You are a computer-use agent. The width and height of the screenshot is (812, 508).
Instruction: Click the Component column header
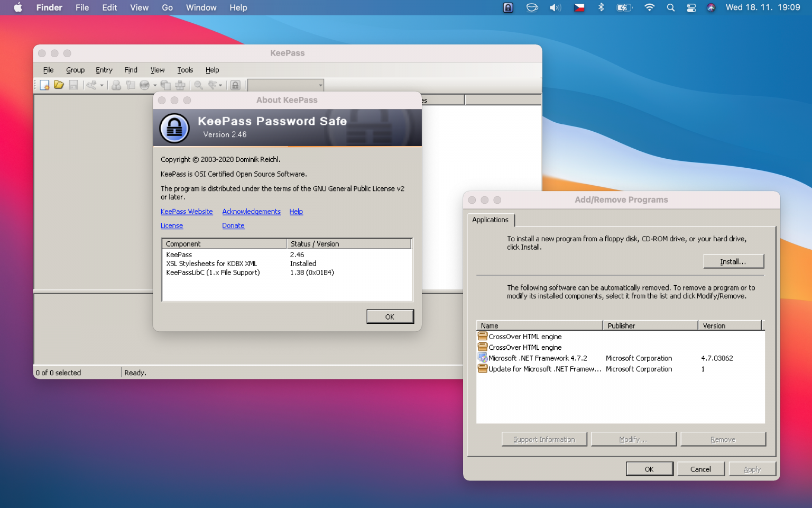pyautogui.click(x=224, y=244)
